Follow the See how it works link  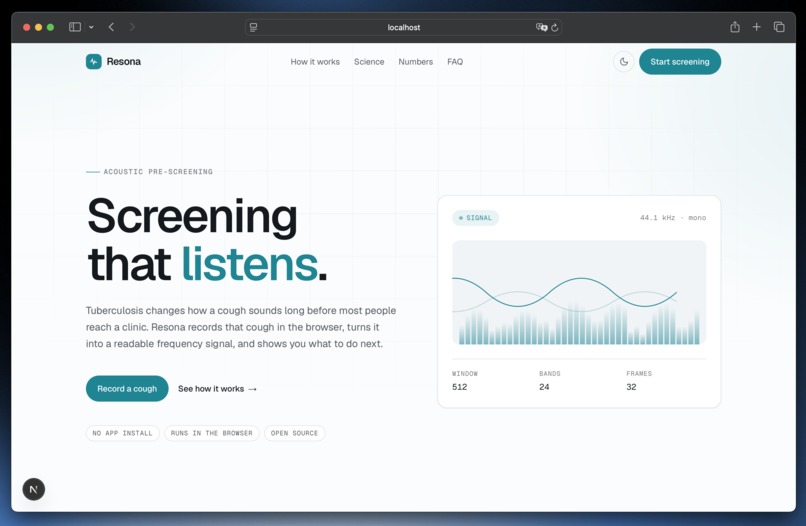coord(217,389)
